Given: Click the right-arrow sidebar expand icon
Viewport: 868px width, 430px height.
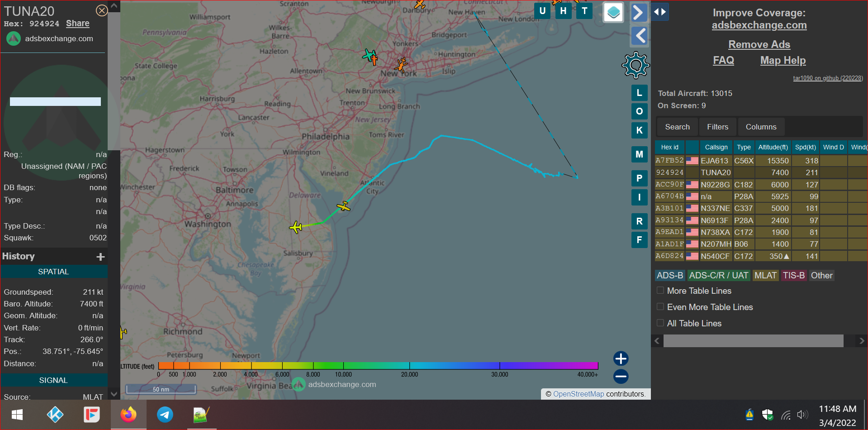Looking at the screenshot, I should (639, 12).
